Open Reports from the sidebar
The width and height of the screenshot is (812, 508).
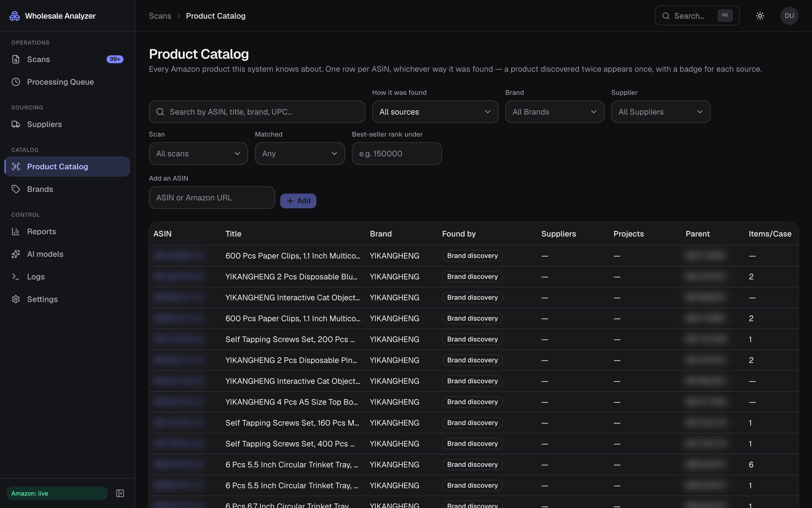[x=67, y=231]
